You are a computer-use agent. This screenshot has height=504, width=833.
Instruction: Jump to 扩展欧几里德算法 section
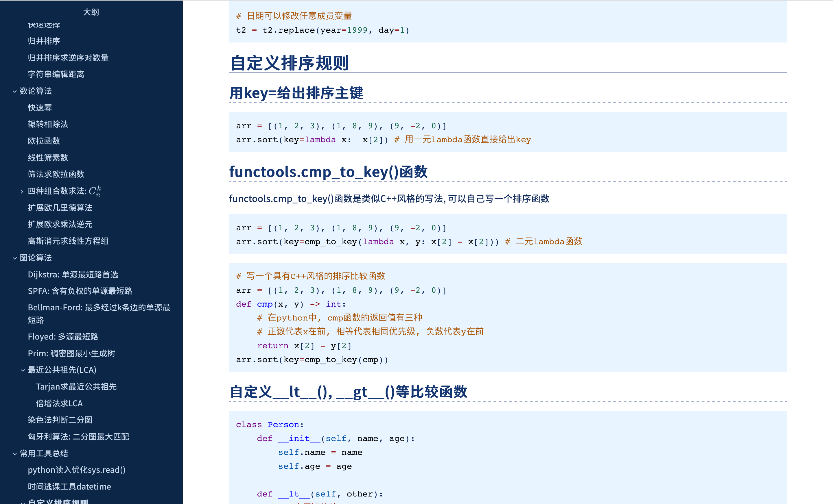pyautogui.click(x=60, y=208)
